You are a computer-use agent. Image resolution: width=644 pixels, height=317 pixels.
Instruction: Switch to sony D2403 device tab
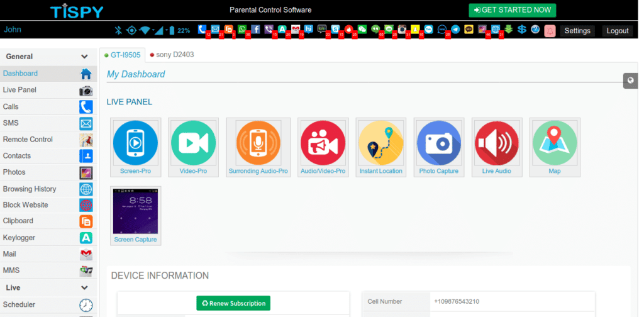pyautogui.click(x=172, y=55)
